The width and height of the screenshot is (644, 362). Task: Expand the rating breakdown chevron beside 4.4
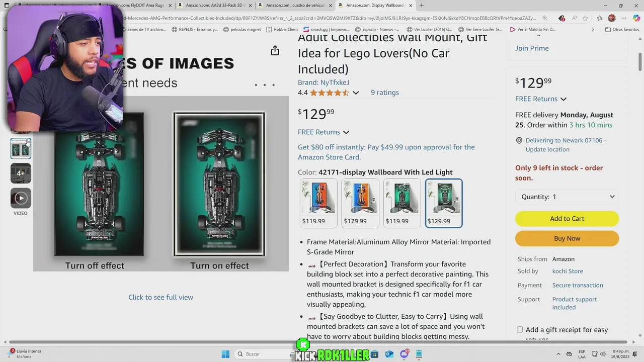(356, 93)
